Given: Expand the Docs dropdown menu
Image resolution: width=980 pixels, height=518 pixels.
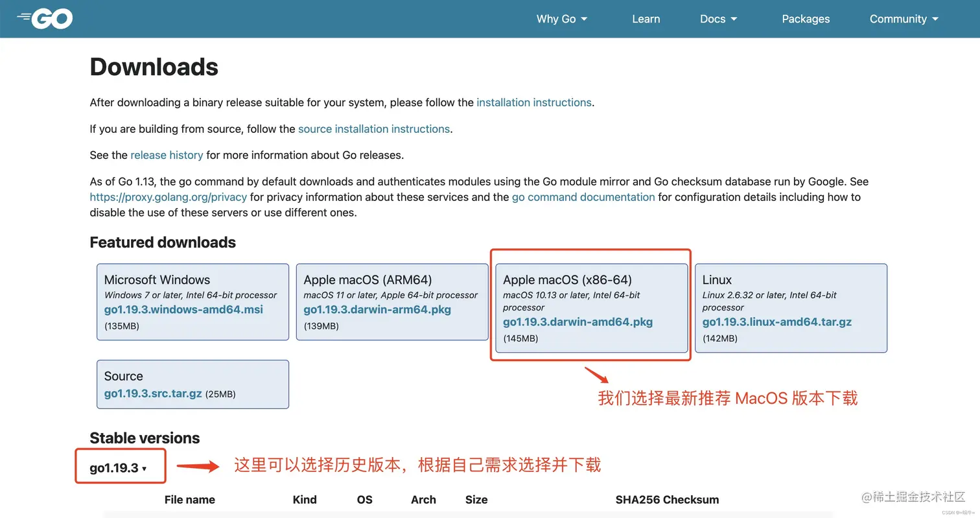Looking at the screenshot, I should click(x=718, y=19).
